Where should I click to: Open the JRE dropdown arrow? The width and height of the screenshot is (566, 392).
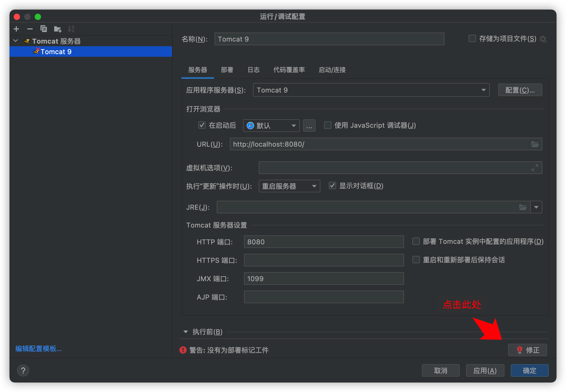pos(536,207)
